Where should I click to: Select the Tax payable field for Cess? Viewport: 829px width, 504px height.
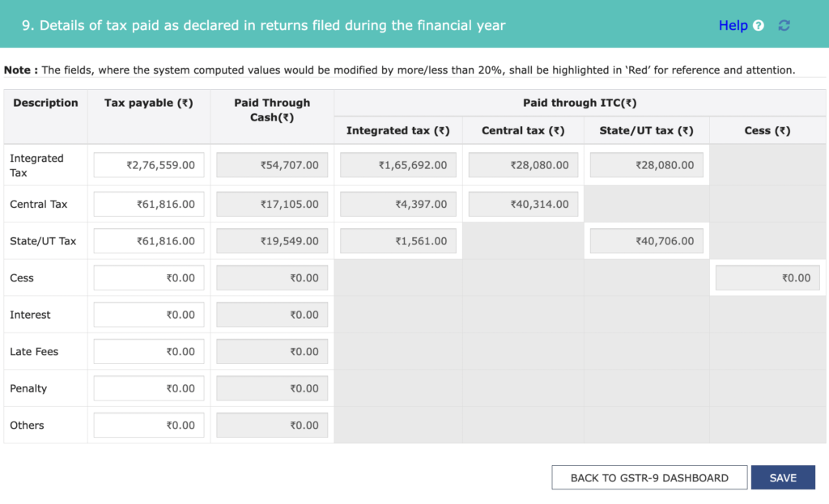point(148,277)
